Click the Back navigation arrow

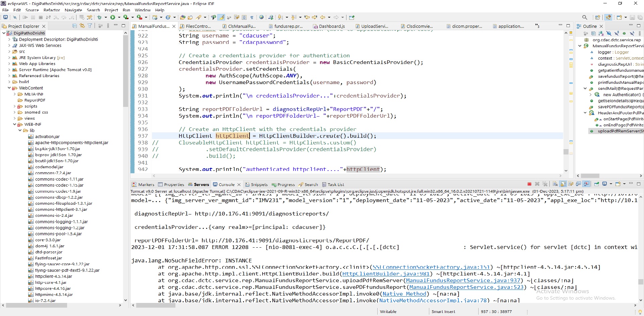pos(323,17)
